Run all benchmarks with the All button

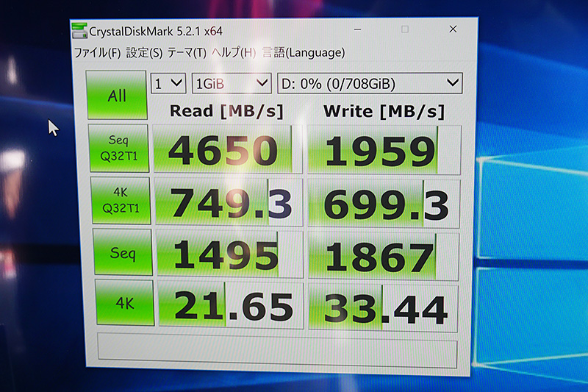117,96
